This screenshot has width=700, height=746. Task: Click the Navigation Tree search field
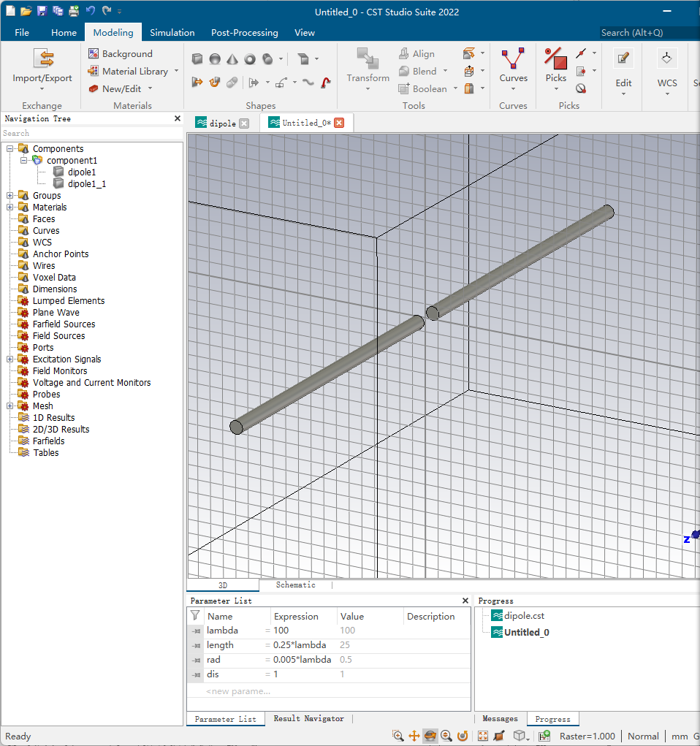(92, 133)
